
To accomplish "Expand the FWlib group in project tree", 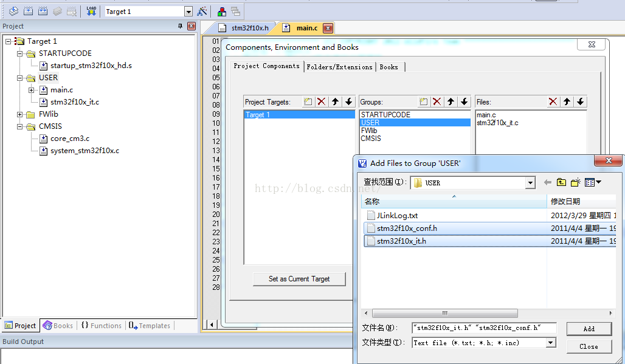I will pos(19,114).
